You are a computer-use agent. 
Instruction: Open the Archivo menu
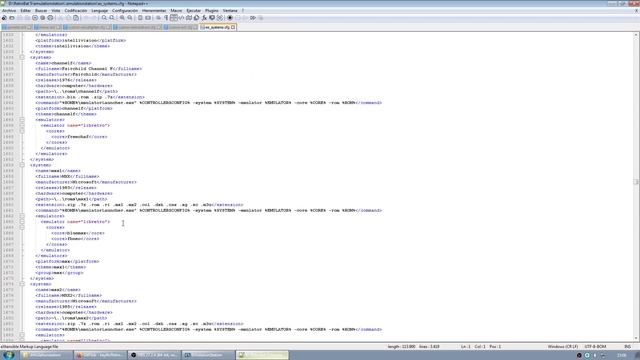click(9, 11)
